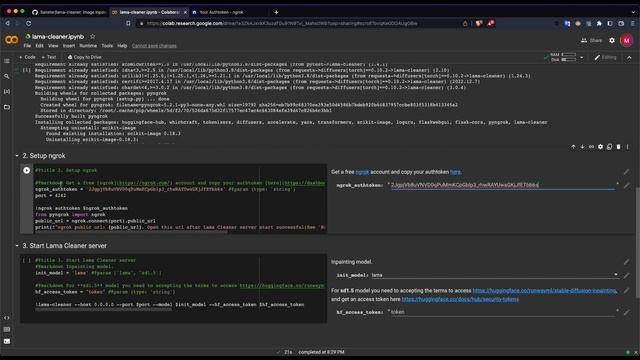Edit the ngrok_authtoken form field pencil
Image resolution: width=640 pixels, height=360 pixels.
tap(627, 185)
